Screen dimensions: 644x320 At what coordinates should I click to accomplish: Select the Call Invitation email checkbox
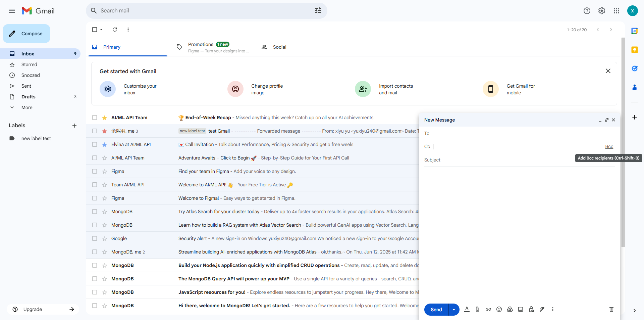pos(95,144)
